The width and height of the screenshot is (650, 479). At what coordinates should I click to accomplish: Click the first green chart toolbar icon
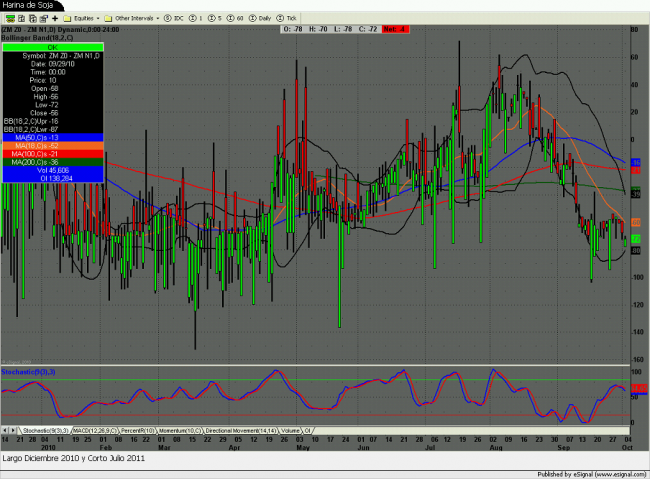(10, 18)
